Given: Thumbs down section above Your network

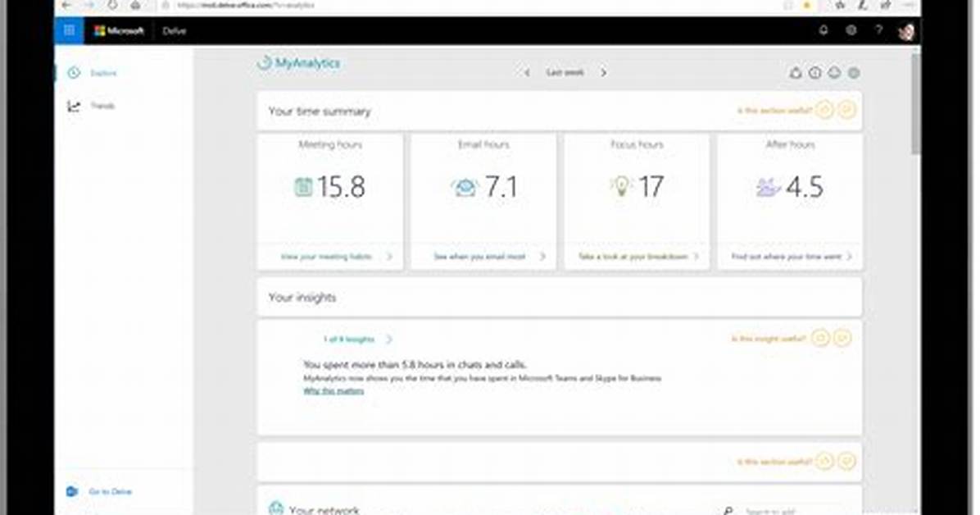Looking at the screenshot, I should (846, 461).
